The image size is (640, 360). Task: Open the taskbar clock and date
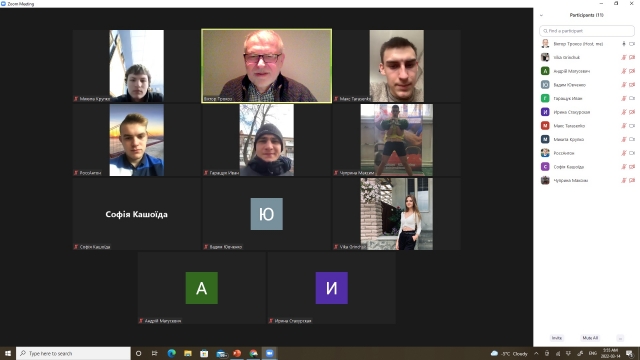point(610,353)
